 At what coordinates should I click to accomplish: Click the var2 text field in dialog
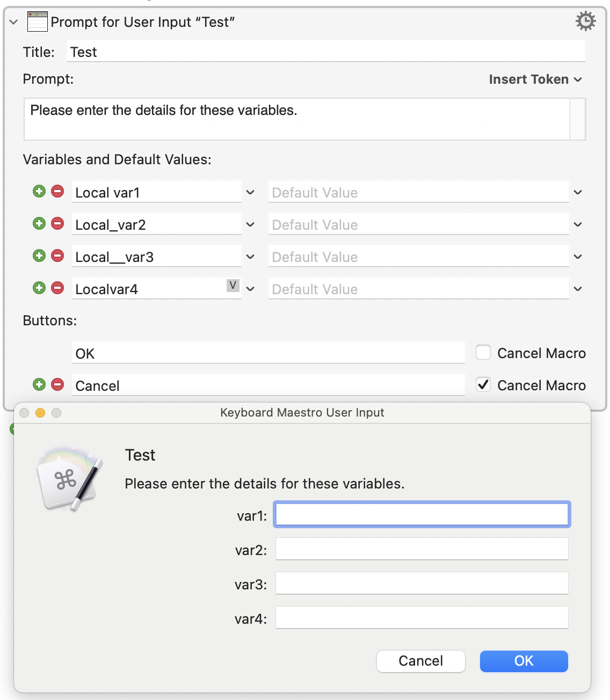(x=422, y=549)
